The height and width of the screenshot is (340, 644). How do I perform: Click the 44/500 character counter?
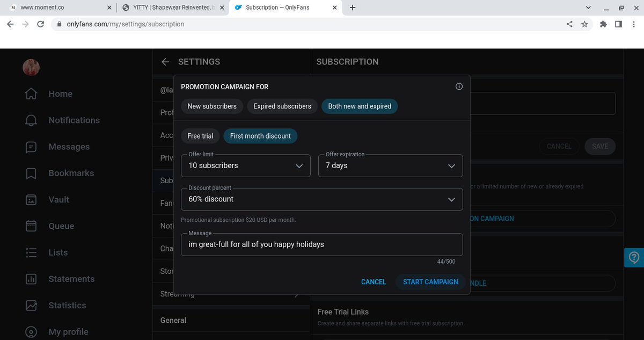[446, 262]
